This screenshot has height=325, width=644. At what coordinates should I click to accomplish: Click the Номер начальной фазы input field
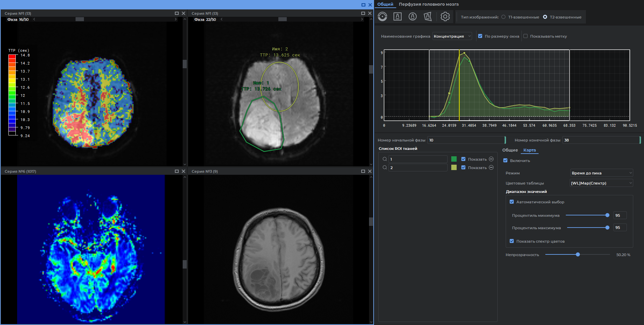(466, 140)
